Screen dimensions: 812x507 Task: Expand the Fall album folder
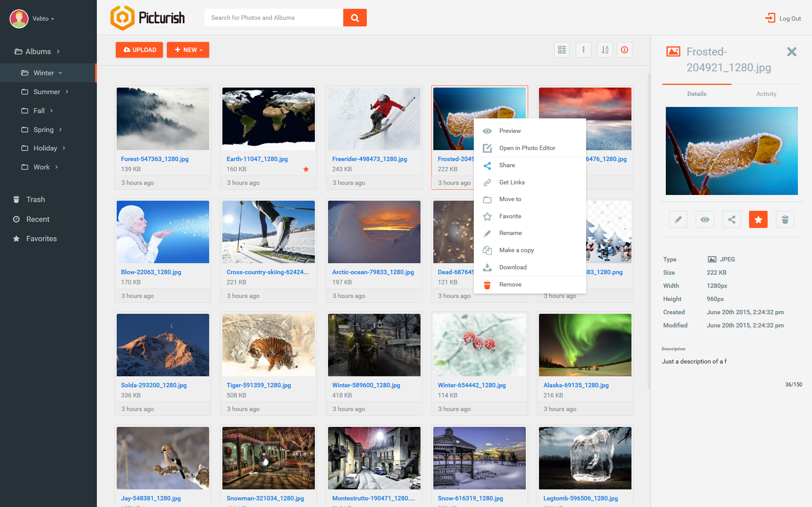click(52, 110)
